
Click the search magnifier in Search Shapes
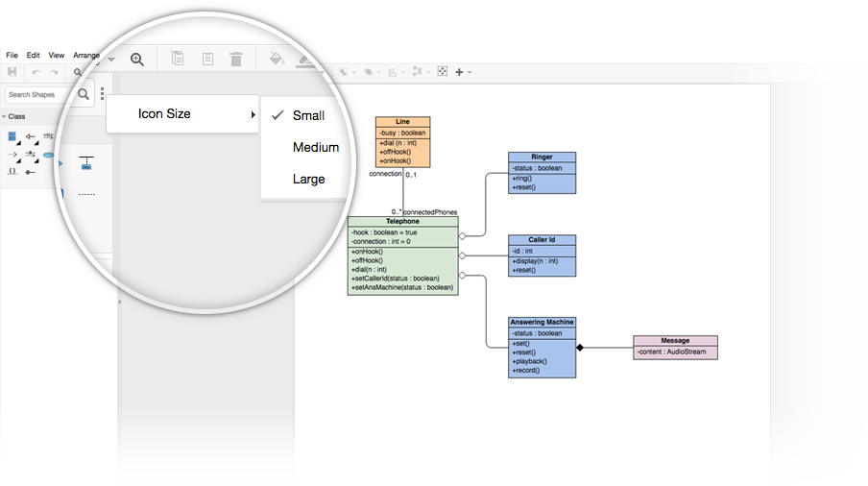point(84,94)
